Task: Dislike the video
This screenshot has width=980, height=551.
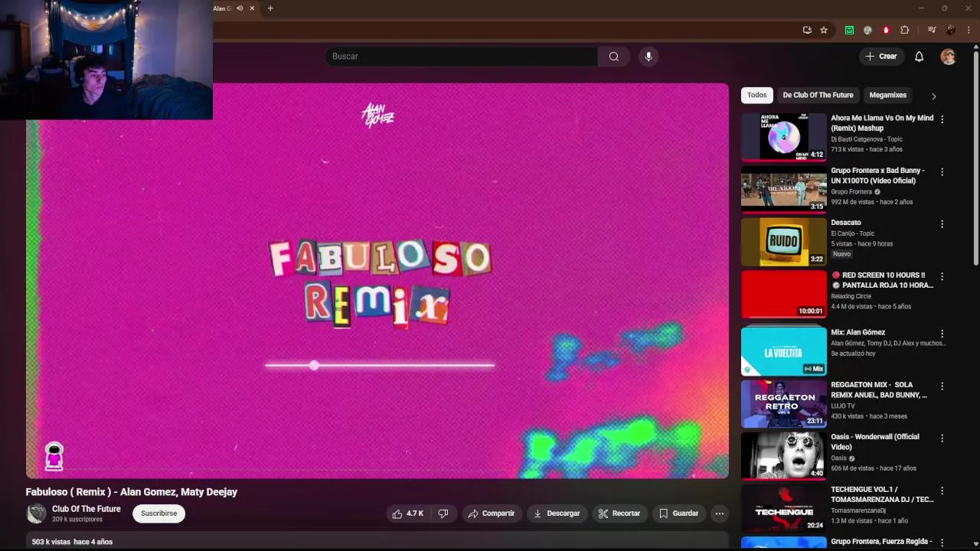Action: point(443,514)
